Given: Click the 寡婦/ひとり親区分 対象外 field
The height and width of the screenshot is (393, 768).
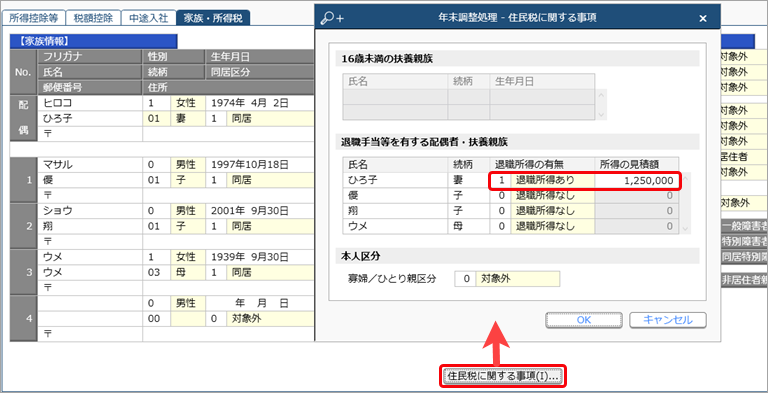Looking at the screenshot, I should 517,279.
